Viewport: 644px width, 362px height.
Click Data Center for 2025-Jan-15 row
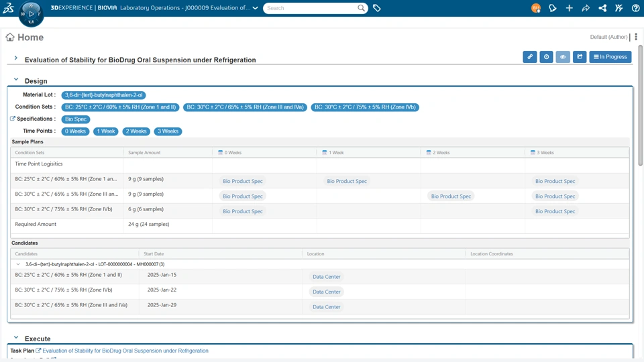click(x=327, y=277)
